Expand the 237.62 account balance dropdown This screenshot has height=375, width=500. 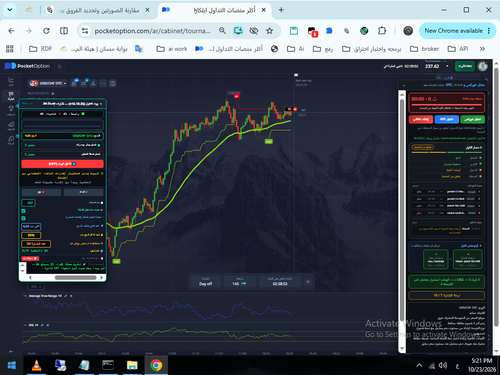447,66
